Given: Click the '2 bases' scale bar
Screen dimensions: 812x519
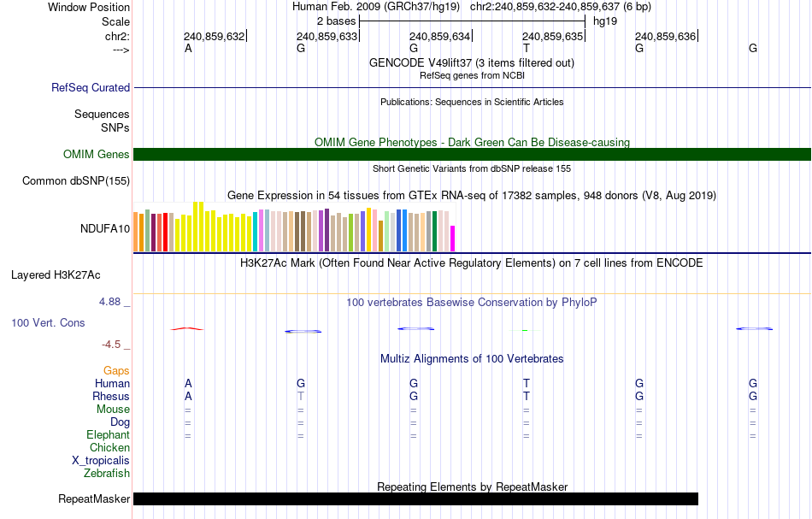Looking at the screenshot, I should click(473, 21).
